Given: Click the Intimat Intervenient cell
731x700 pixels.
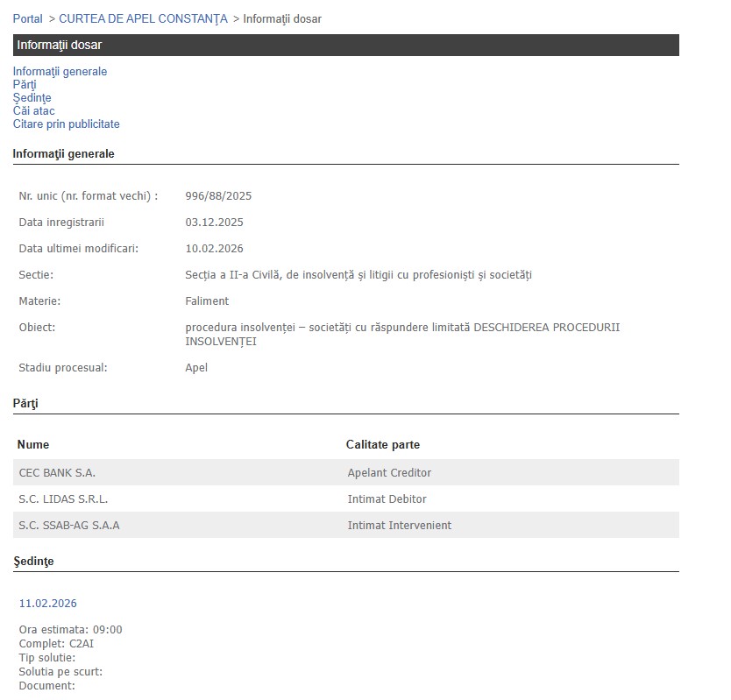Looking at the screenshot, I should pos(399,526).
